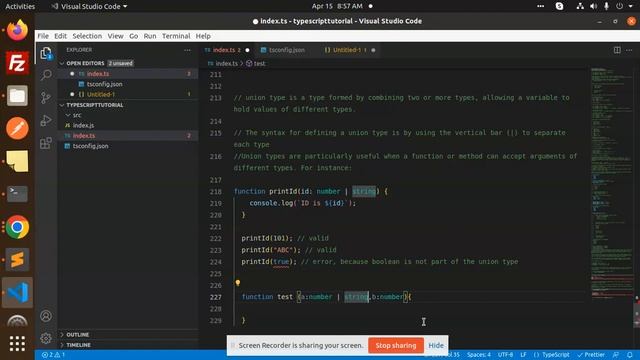Viewport: 640px width, 360px height.
Task: Change encoding via UTF-8 status item
Action: (505, 355)
